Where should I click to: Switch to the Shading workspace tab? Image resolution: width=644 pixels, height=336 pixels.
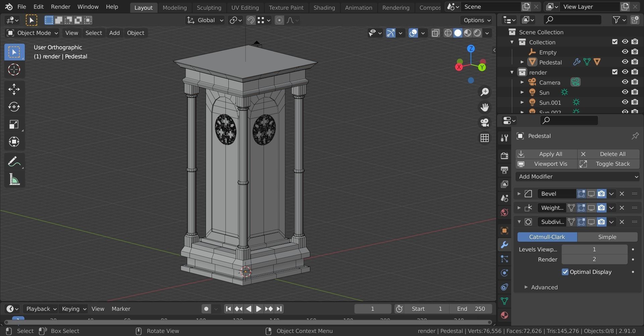[324, 7]
